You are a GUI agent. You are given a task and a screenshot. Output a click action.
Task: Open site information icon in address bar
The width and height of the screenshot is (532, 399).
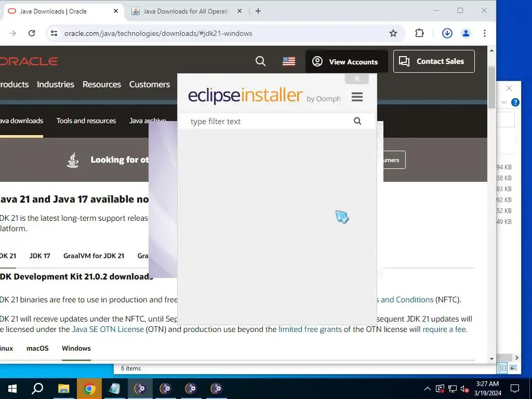point(54,33)
